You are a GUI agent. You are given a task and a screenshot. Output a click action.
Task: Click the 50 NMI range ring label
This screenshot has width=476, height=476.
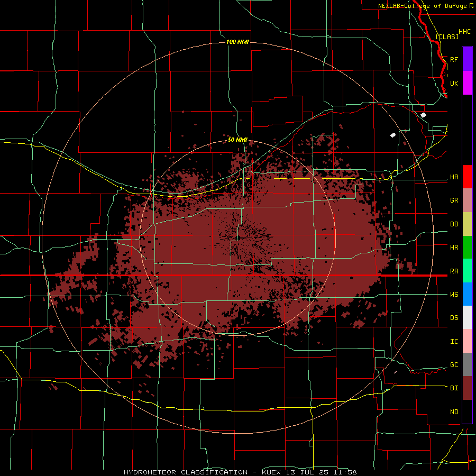tap(237, 140)
